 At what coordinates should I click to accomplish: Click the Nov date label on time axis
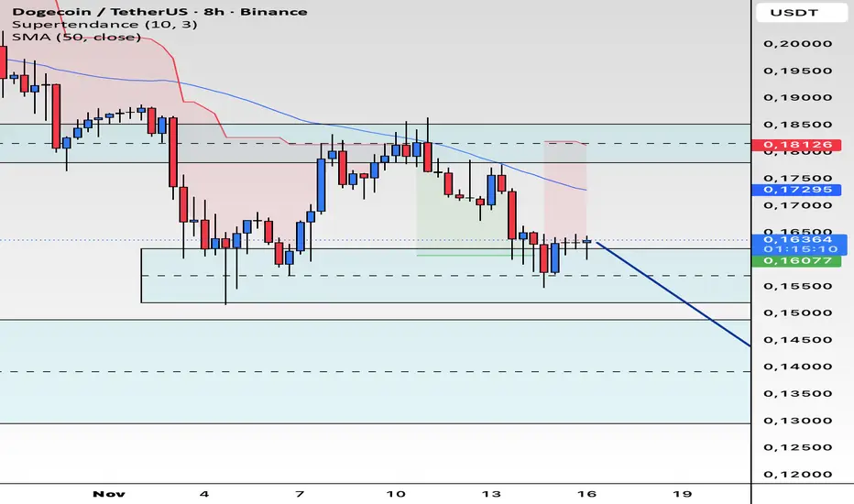(x=109, y=494)
